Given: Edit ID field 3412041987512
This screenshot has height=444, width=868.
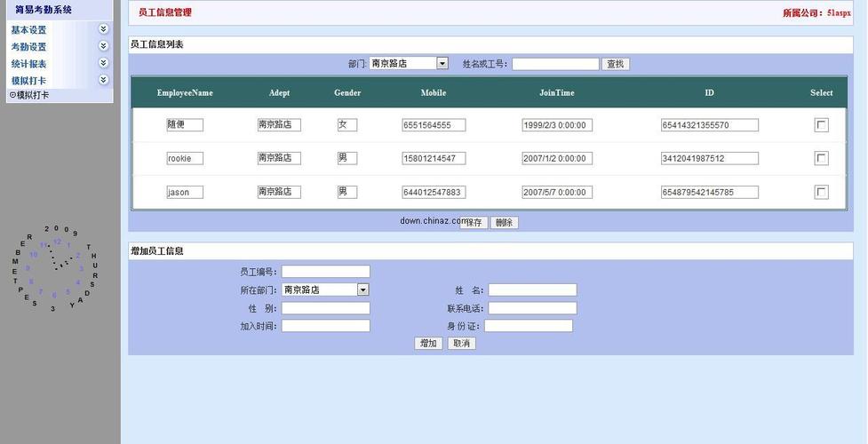Looking at the screenshot, I should [x=710, y=158].
